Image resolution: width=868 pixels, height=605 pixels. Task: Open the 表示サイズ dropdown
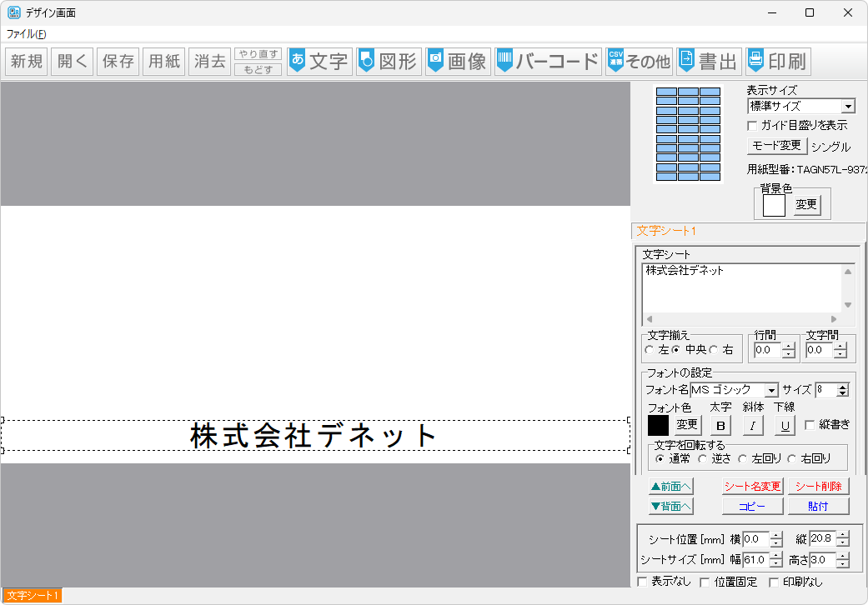[x=849, y=106]
